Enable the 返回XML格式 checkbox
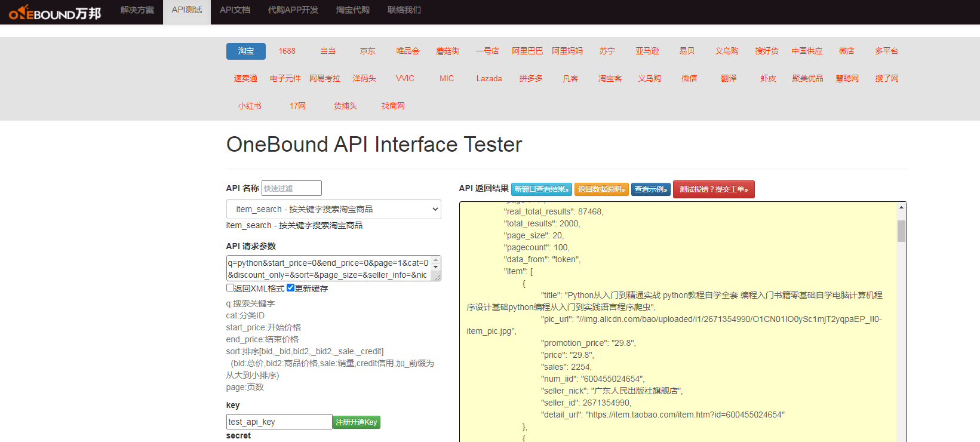Image resolution: width=980 pixels, height=442 pixels. tap(231, 288)
